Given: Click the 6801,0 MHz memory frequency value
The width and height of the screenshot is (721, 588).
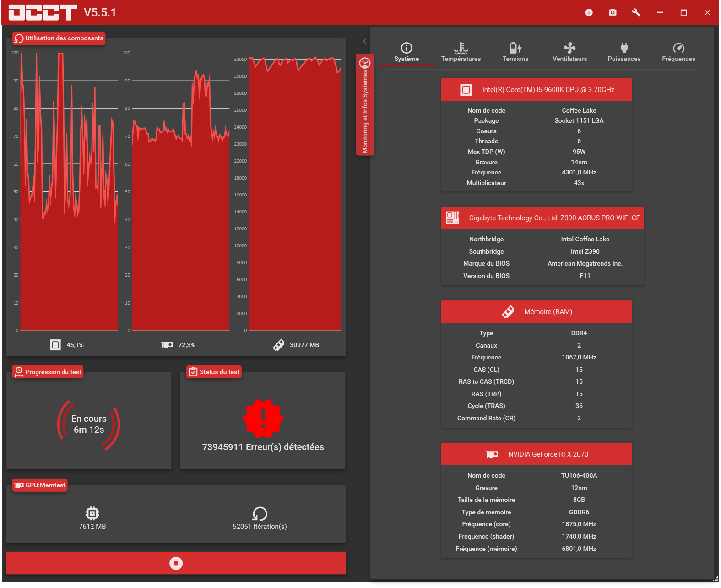Looking at the screenshot, I should point(579,549).
